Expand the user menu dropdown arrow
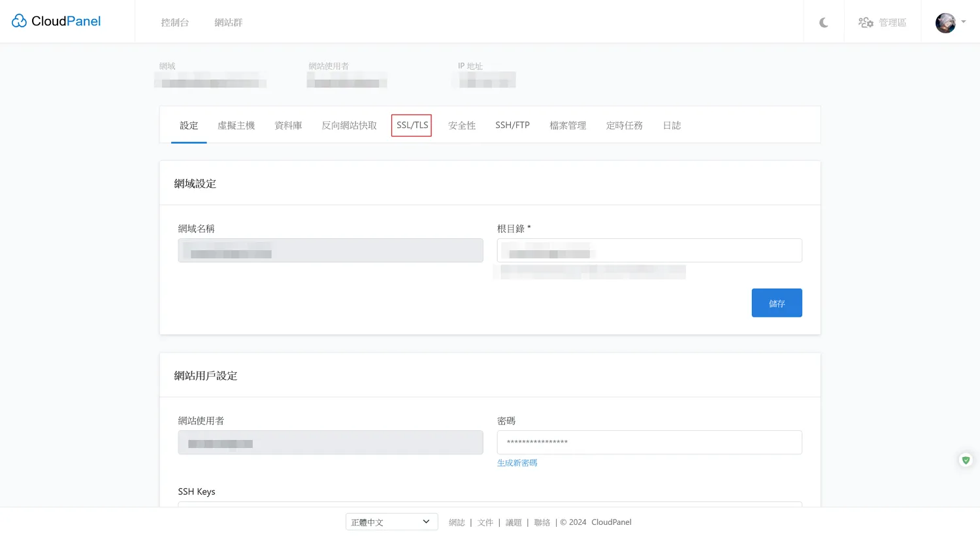The height and width of the screenshot is (536, 980). (x=964, y=22)
